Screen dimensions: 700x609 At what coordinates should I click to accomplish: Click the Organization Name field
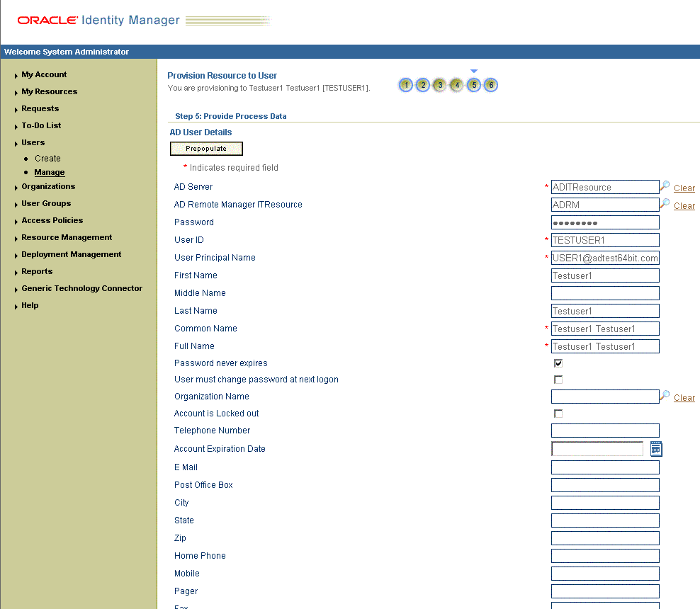(x=605, y=397)
